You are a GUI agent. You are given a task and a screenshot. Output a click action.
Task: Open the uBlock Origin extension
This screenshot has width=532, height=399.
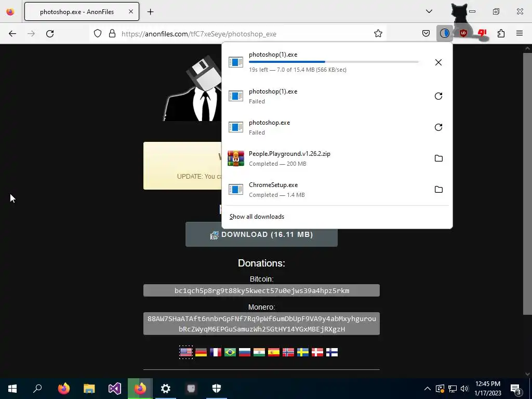tap(463, 34)
